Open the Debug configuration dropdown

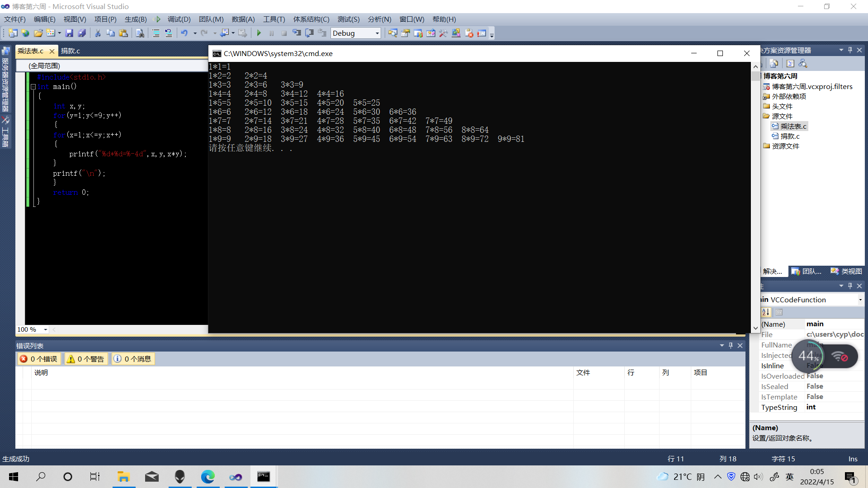tap(377, 33)
